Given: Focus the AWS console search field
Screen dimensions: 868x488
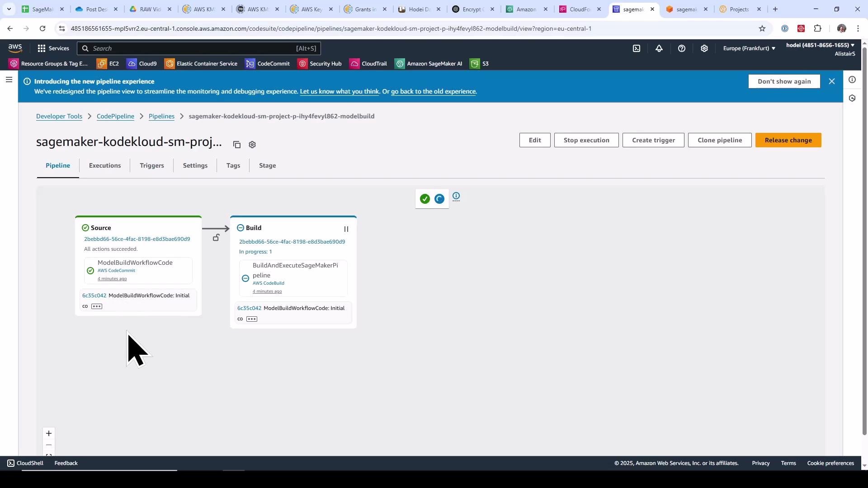Looking at the screenshot, I should coord(199,48).
